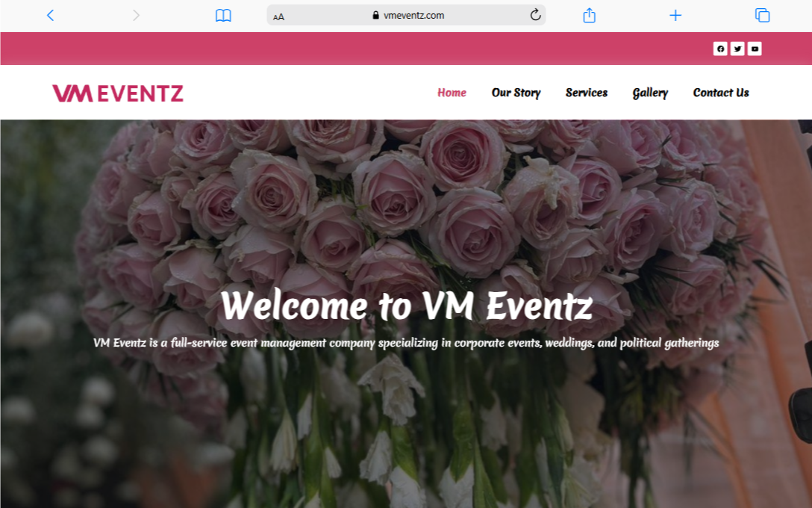The width and height of the screenshot is (812, 508).
Task: Tap the AA reader text-size control
Action: (278, 16)
